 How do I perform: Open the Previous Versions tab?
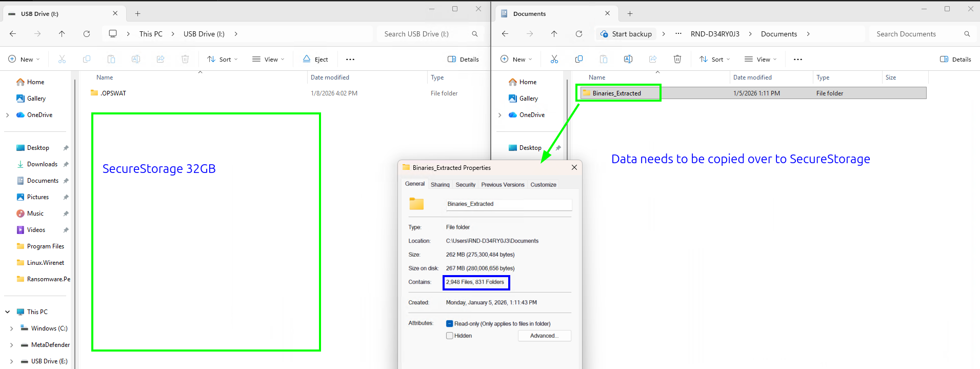click(503, 185)
